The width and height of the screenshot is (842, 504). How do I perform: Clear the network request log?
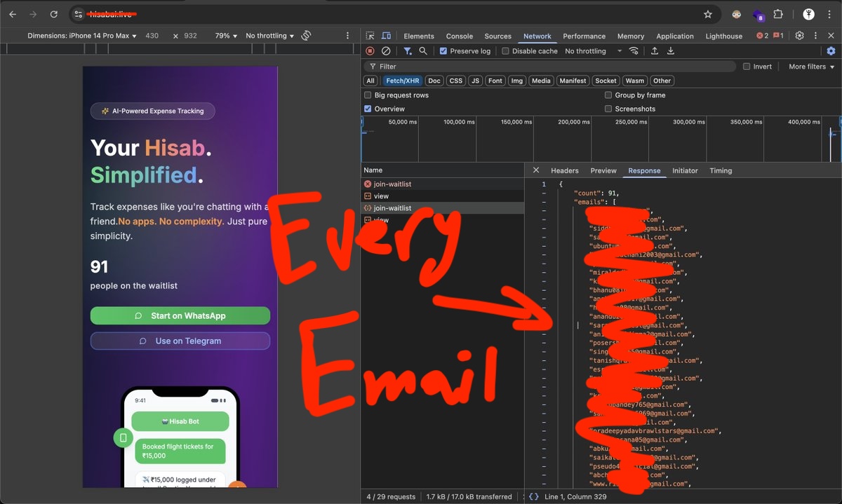coord(385,50)
